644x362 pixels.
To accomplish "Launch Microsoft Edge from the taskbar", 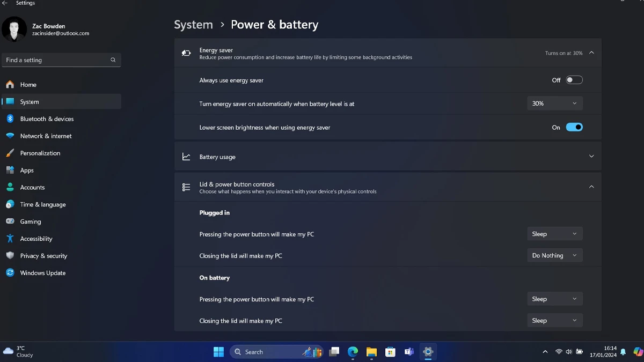I will pyautogui.click(x=353, y=352).
